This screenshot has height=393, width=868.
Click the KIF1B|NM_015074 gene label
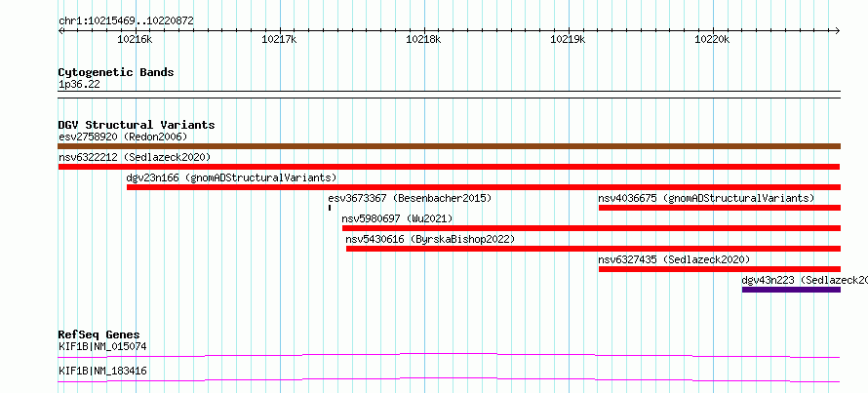[102, 347]
